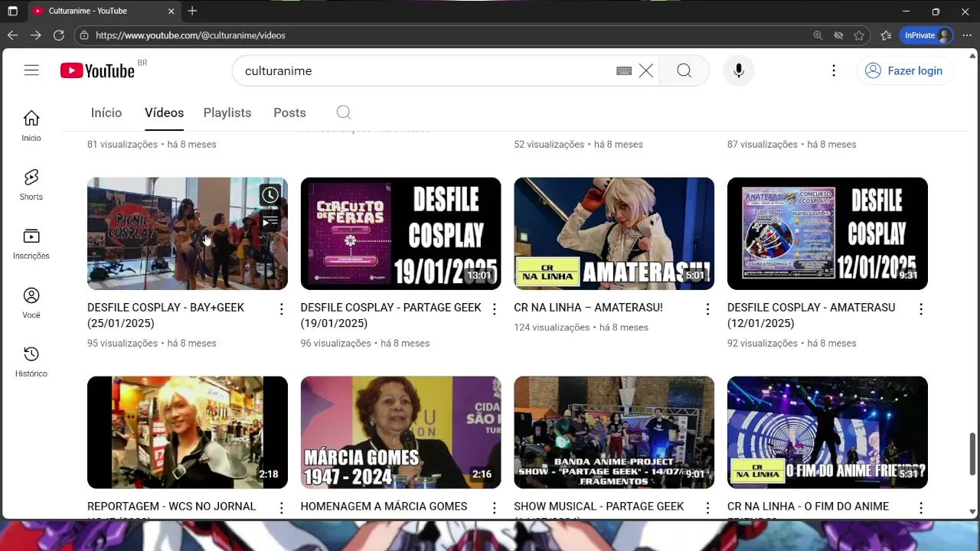Open the YouTube hamburger guide menu

click(x=31, y=70)
